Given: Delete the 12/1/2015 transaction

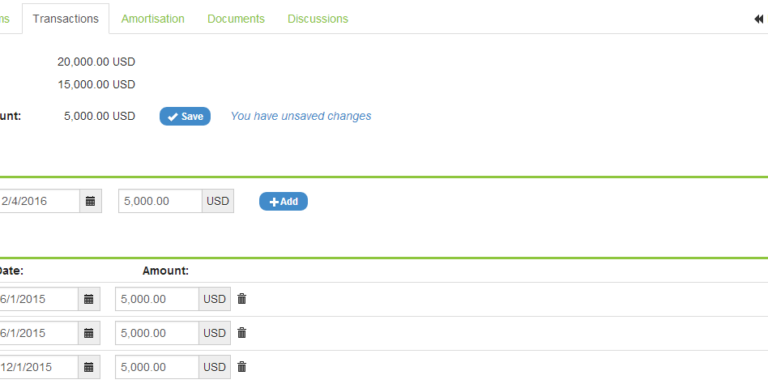Looking at the screenshot, I should 241,367.
